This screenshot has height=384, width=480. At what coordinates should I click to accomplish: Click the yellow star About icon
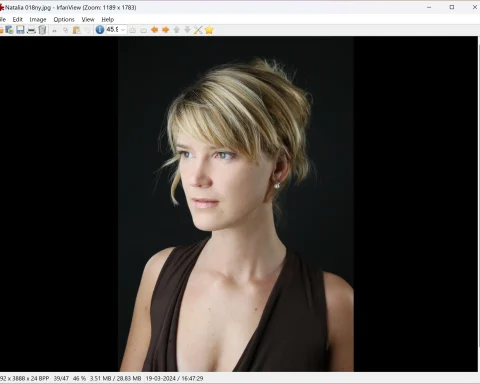(209, 30)
